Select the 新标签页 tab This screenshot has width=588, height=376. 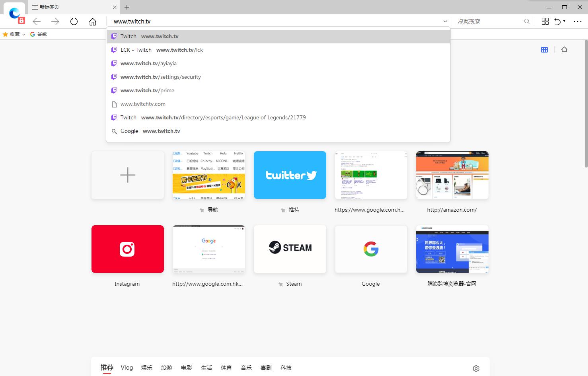[x=74, y=7]
